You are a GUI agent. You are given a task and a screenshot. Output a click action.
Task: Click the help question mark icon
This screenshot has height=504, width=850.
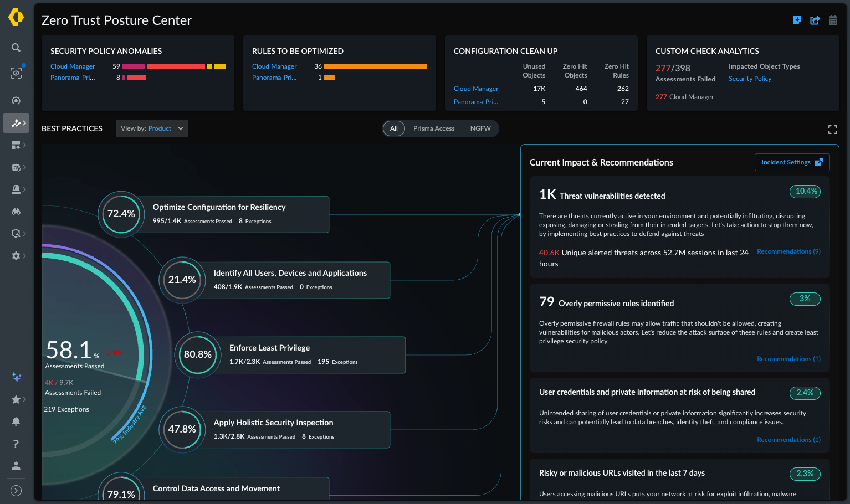tap(16, 444)
